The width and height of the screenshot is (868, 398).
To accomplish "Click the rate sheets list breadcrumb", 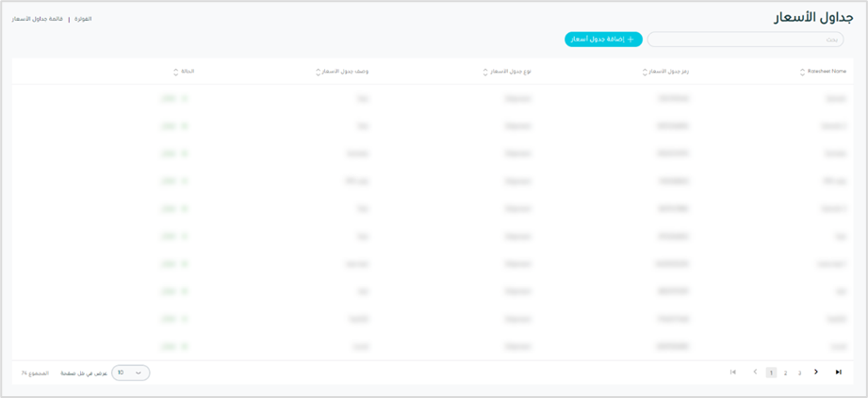I will coord(38,19).
